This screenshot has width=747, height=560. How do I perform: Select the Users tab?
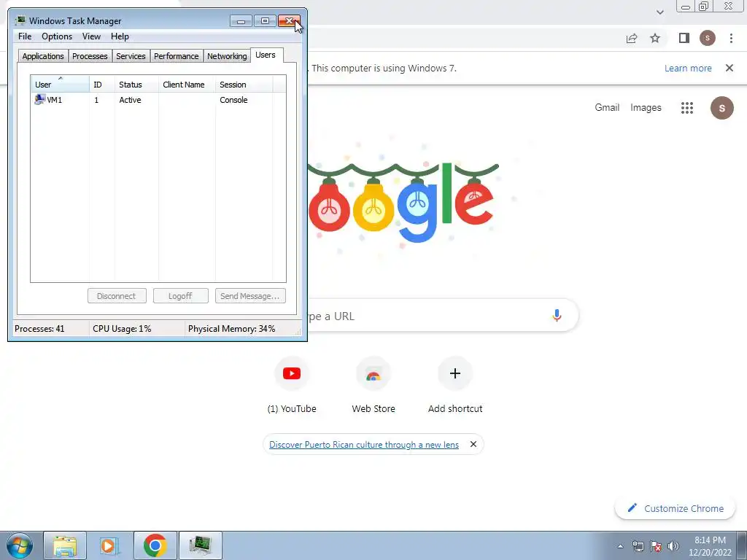pyautogui.click(x=266, y=55)
